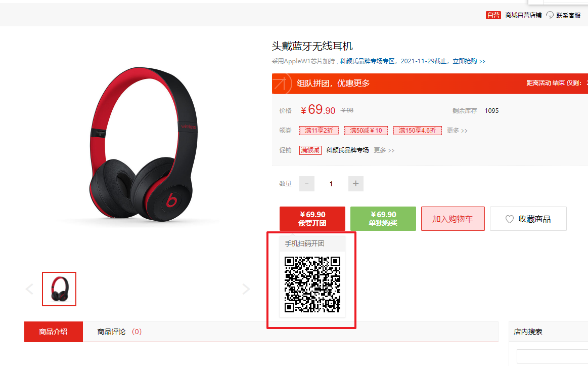Open the 立即抢购 >> link
Image resolution: width=588 pixels, height=366 pixels.
[x=469, y=61]
